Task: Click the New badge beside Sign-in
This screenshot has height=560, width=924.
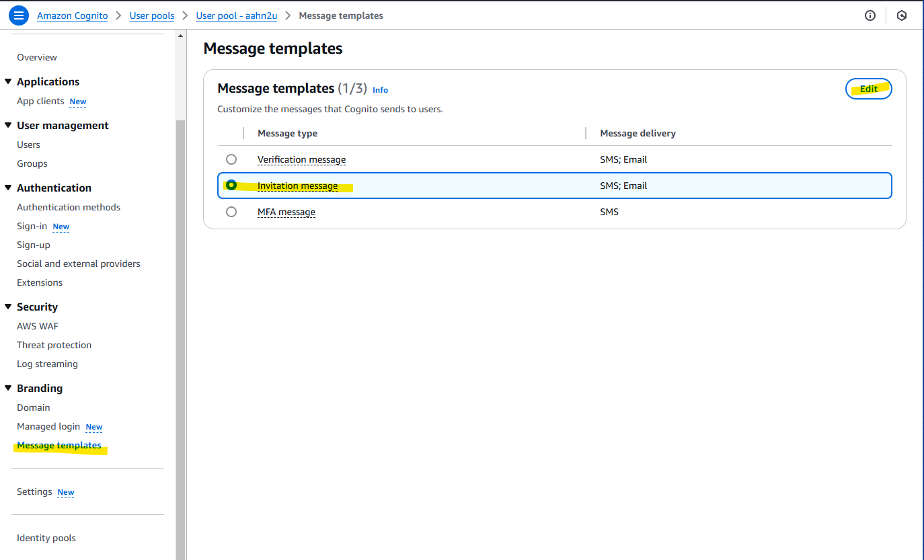Action: click(61, 227)
